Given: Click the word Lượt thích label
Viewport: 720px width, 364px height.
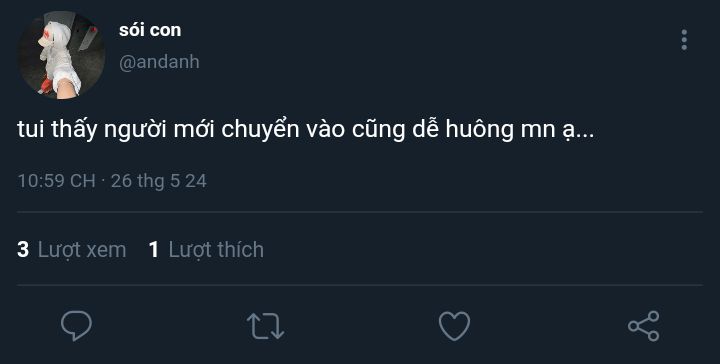Looking at the screenshot, I should pyautogui.click(x=216, y=250).
